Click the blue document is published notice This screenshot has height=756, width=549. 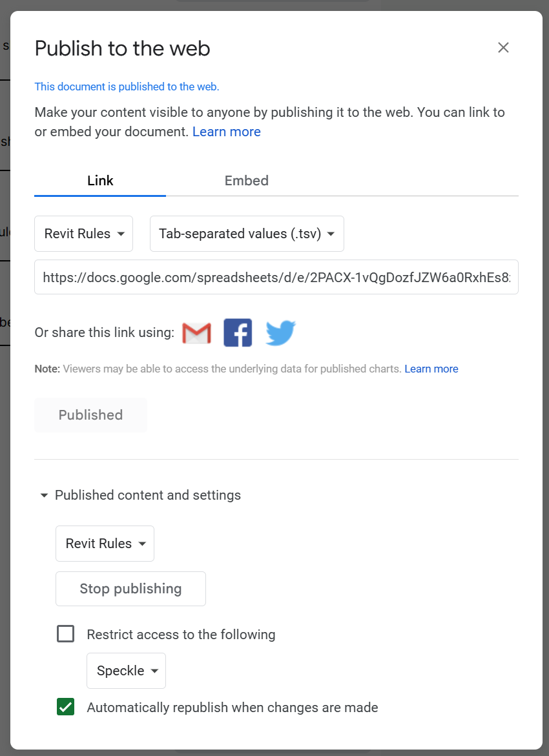tap(127, 87)
